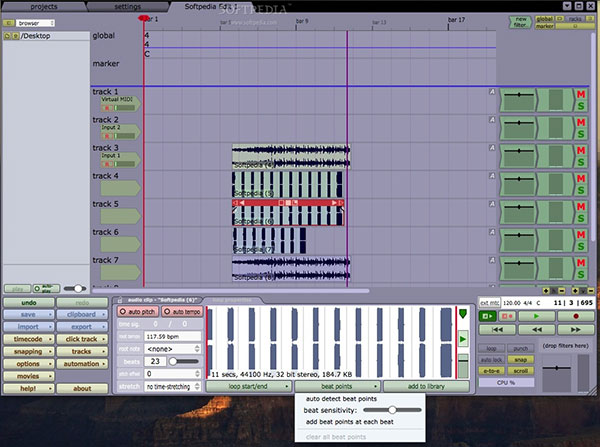Solo track 4 with its S button
The height and width of the screenshot is (447, 600).
(x=581, y=190)
